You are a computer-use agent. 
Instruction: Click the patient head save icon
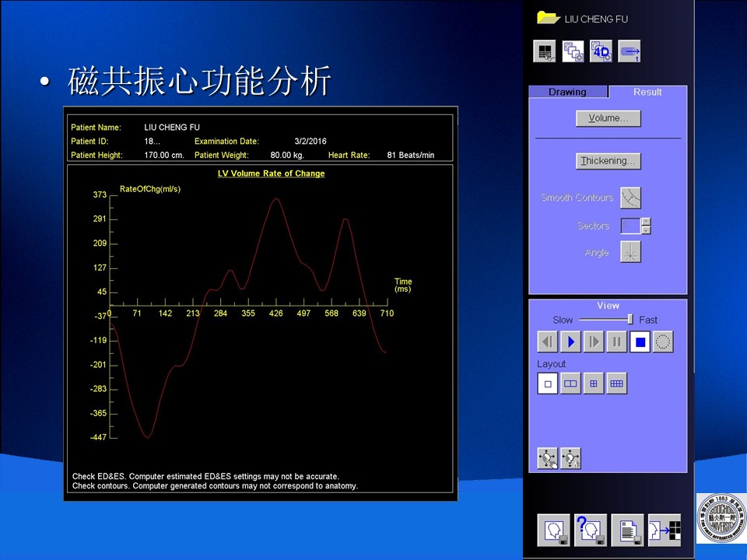(553, 530)
